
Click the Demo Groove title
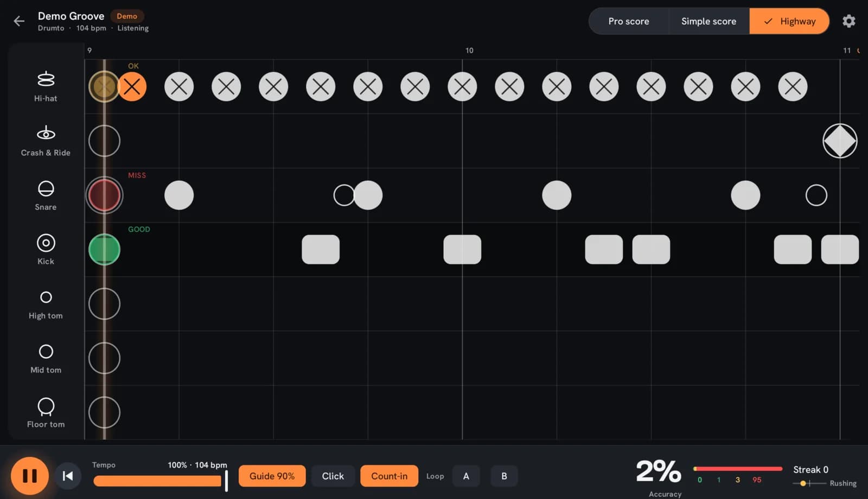pyautogui.click(x=71, y=16)
